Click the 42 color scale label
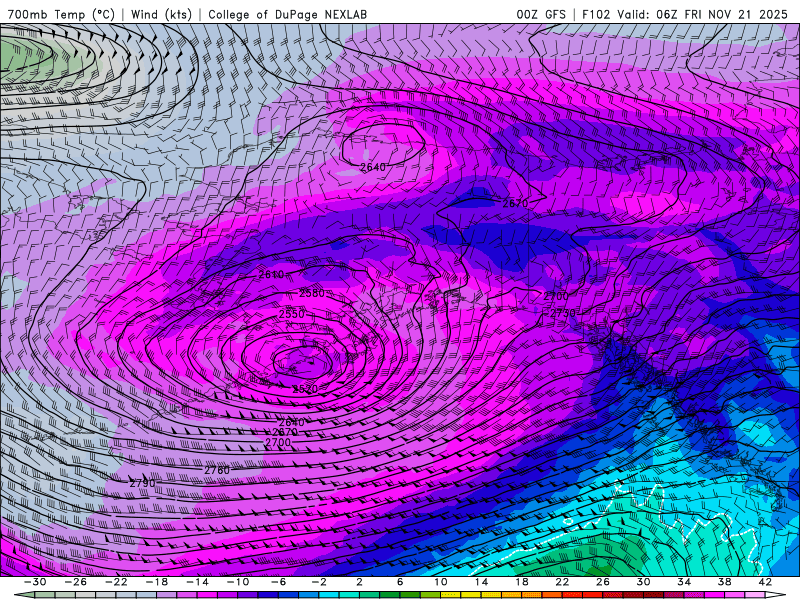The height and width of the screenshot is (600, 800). click(765, 582)
